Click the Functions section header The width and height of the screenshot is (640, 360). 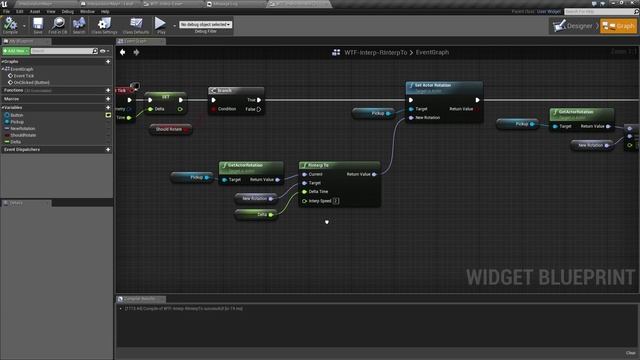pyautogui.click(x=56, y=90)
